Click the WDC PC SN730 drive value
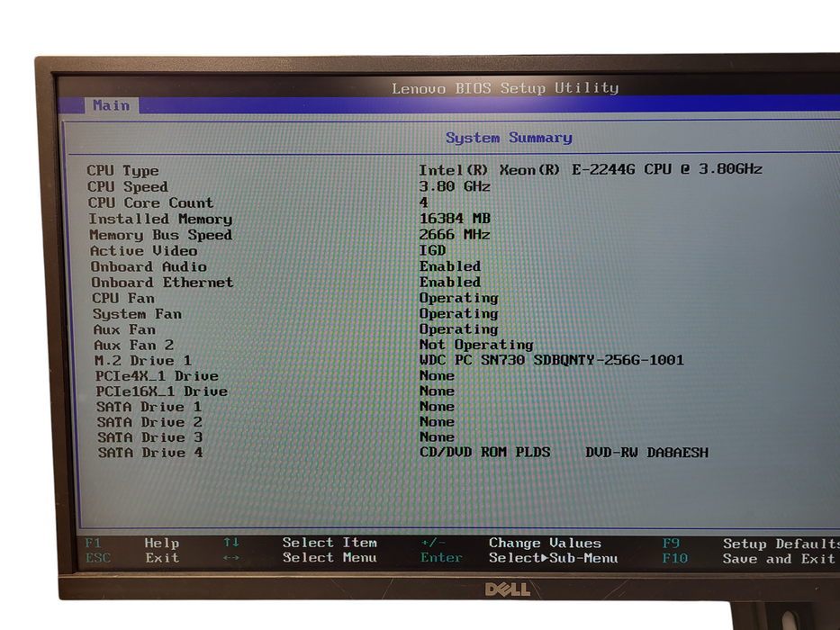Image resolution: width=840 pixels, height=630 pixels. point(551,359)
